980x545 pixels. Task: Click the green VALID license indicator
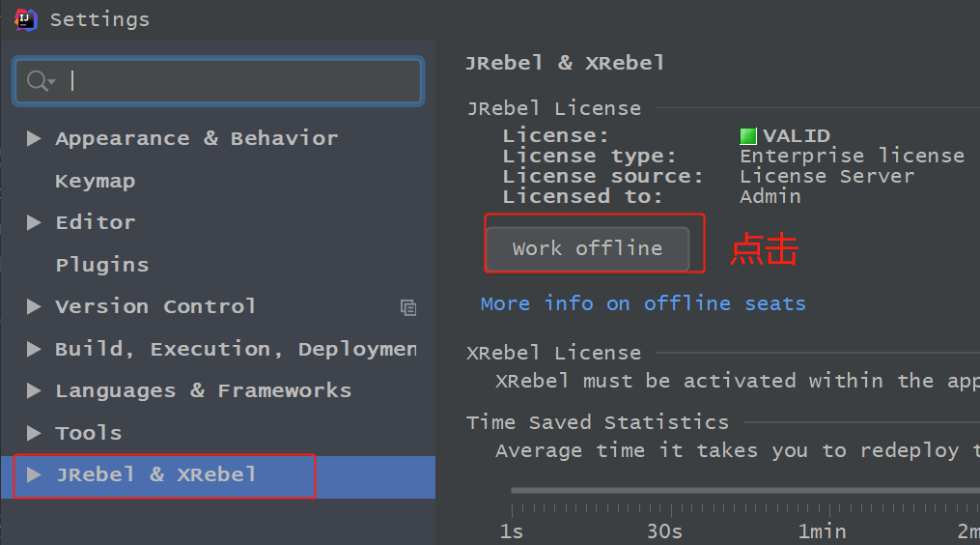748,136
